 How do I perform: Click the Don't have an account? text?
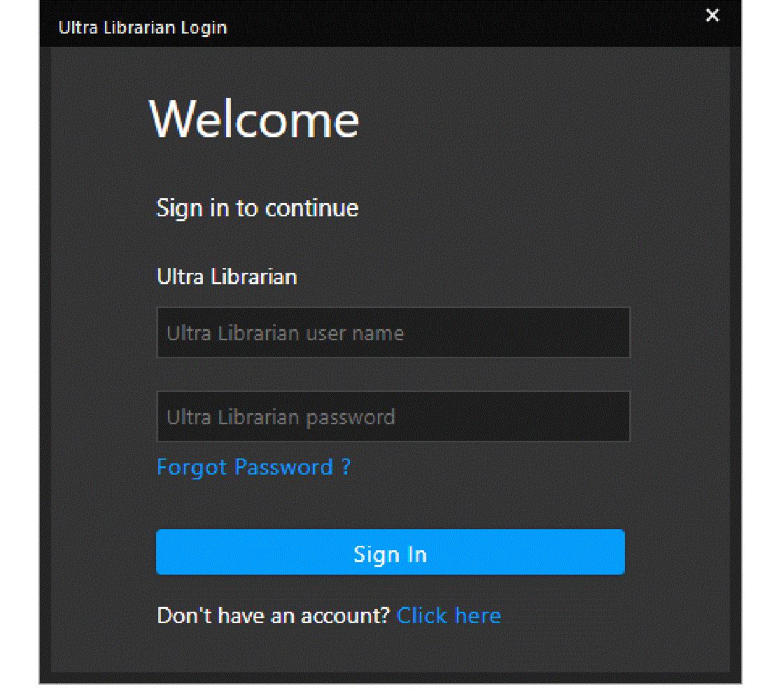coord(274,616)
